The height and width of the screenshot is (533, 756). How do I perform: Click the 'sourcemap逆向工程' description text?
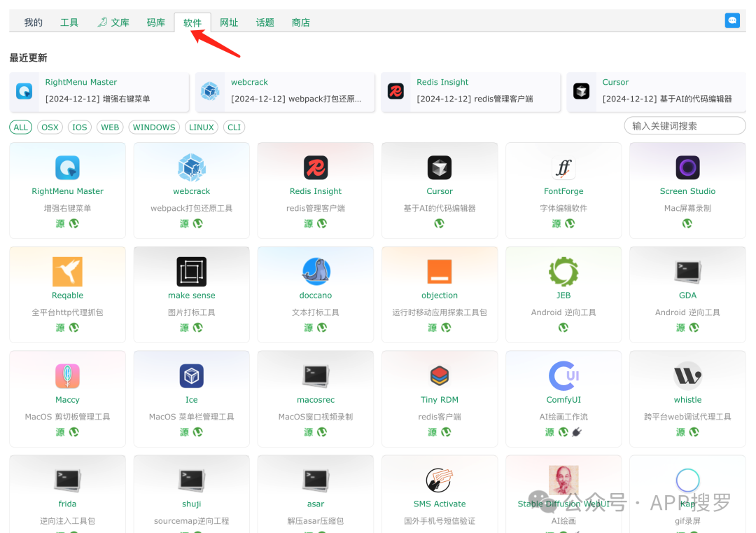tap(191, 521)
